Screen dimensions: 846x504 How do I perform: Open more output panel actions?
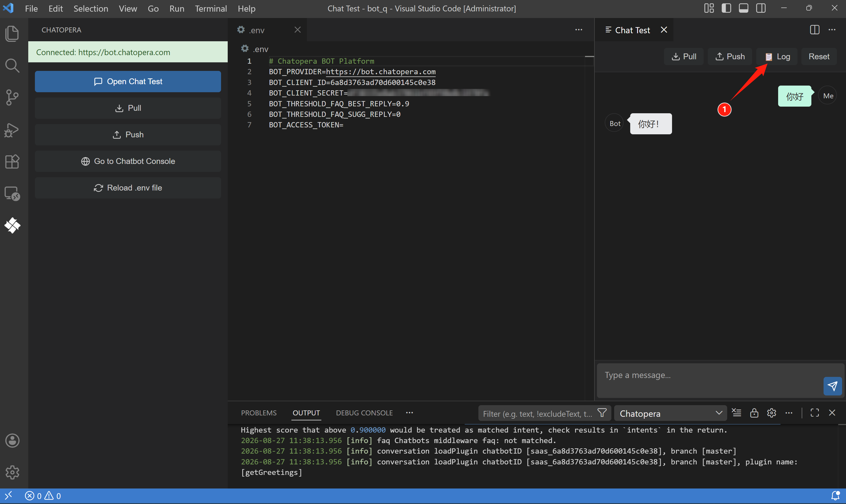789,413
